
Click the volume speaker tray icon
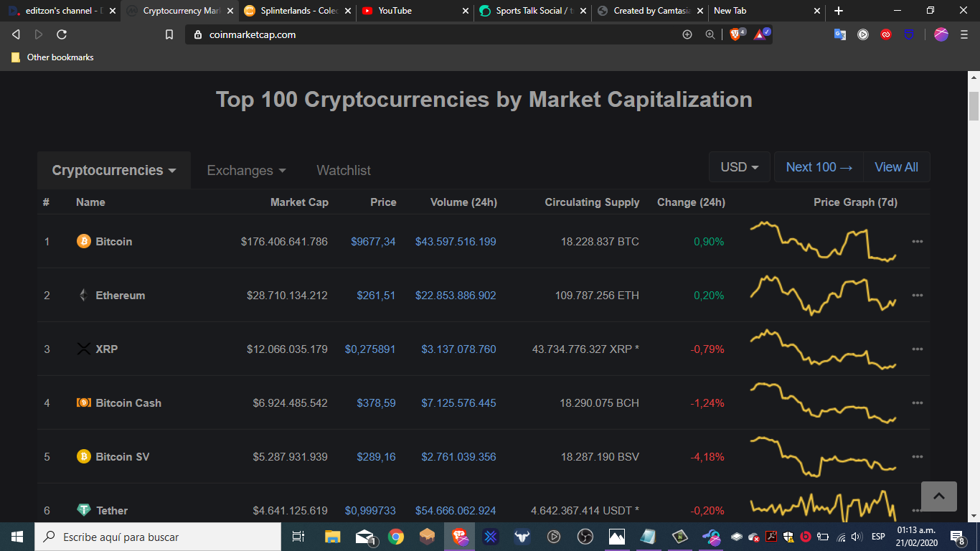[857, 537]
